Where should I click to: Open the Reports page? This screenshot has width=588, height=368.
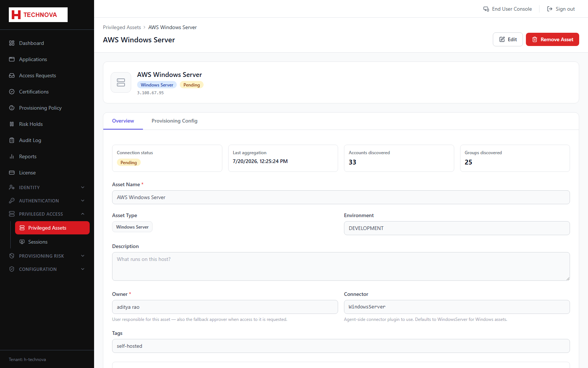[x=47, y=156]
